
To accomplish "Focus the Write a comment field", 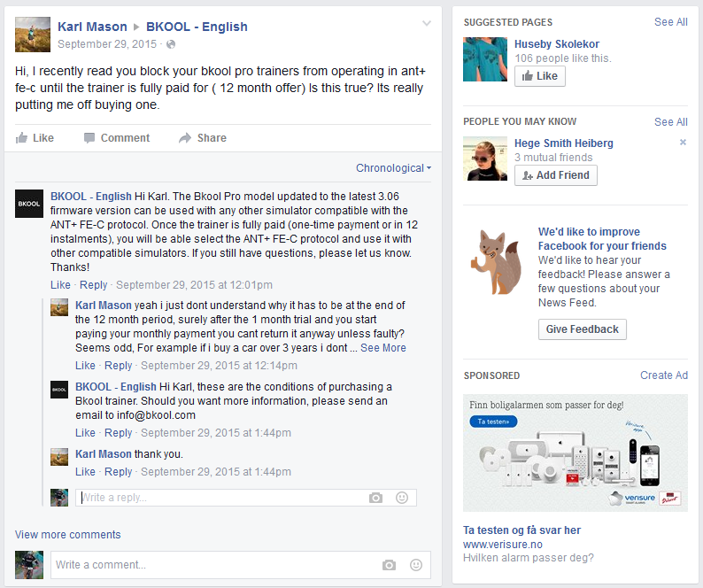I will tap(240, 565).
